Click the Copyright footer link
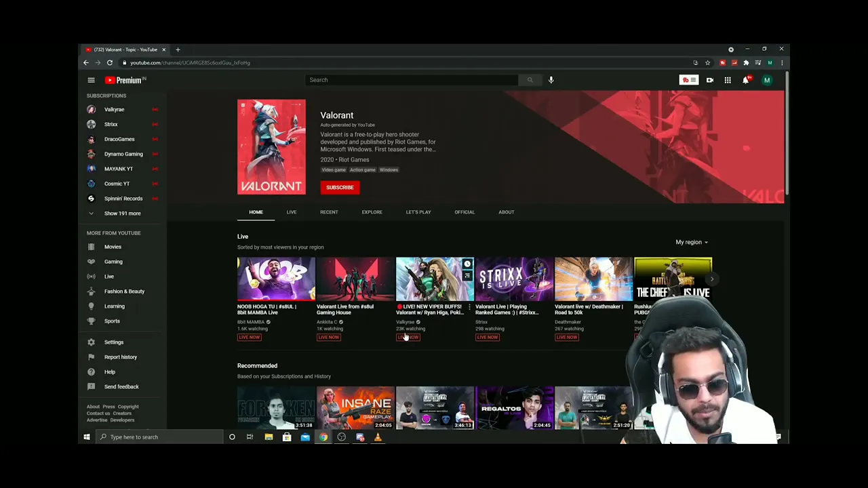Screen dimensions: 868x488 [128, 407]
